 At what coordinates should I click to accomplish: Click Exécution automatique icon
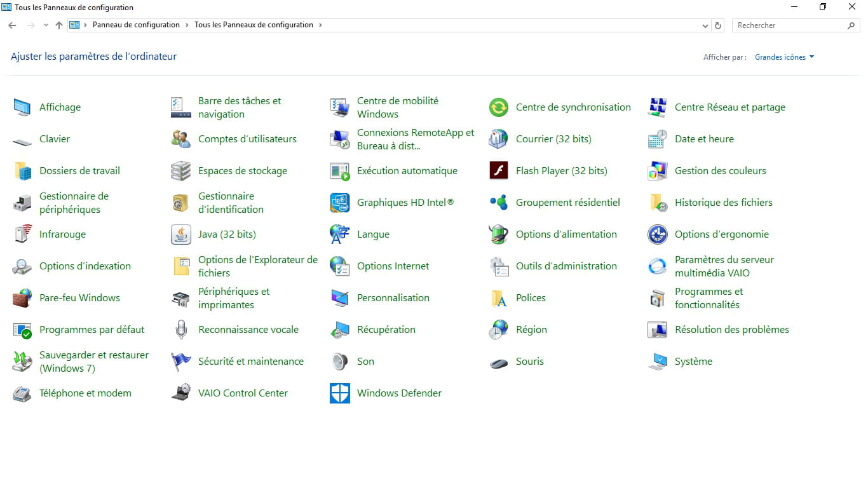pos(340,171)
